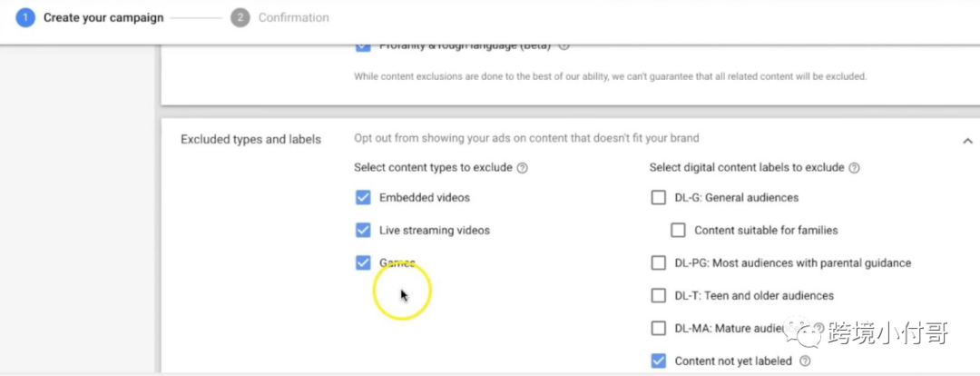Screen dimensions: 980x376
Task: Open help icon next to Profanity option
Action: (x=563, y=45)
